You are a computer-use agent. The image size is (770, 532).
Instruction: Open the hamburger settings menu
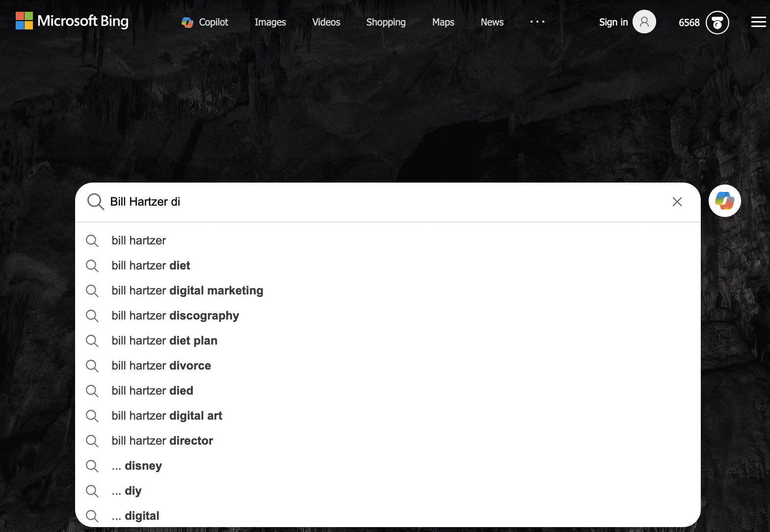point(758,22)
